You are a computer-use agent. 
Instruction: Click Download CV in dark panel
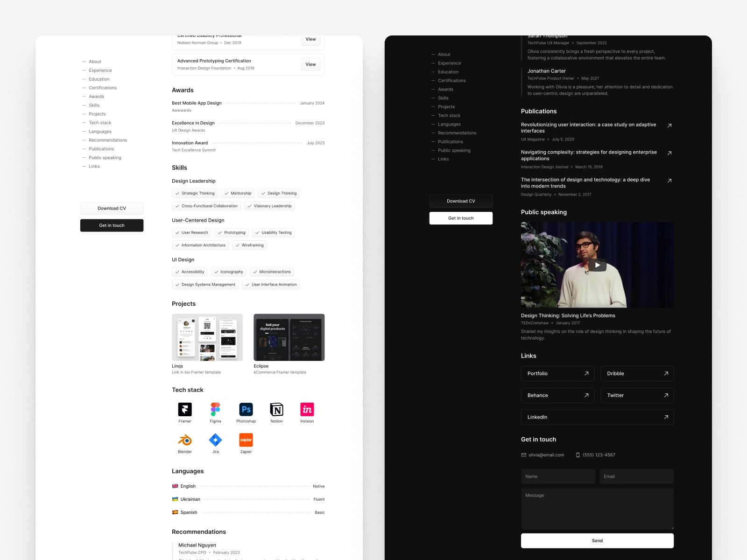coord(461,201)
